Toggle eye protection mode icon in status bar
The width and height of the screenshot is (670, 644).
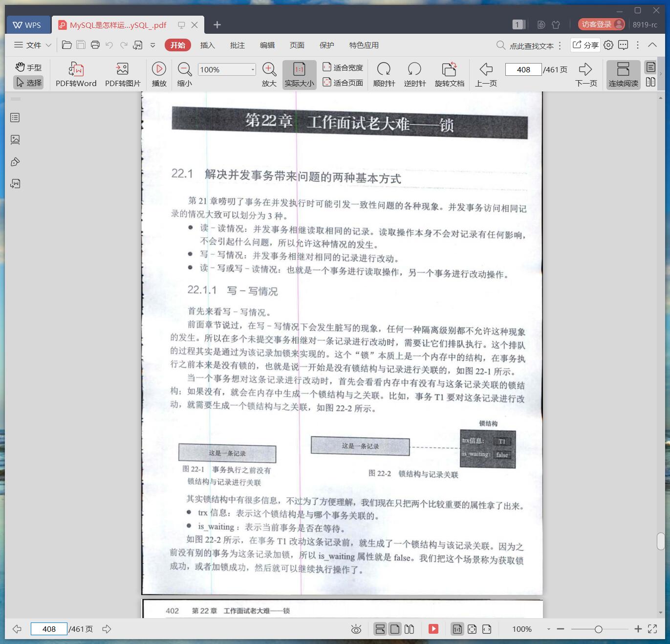[x=356, y=629]
